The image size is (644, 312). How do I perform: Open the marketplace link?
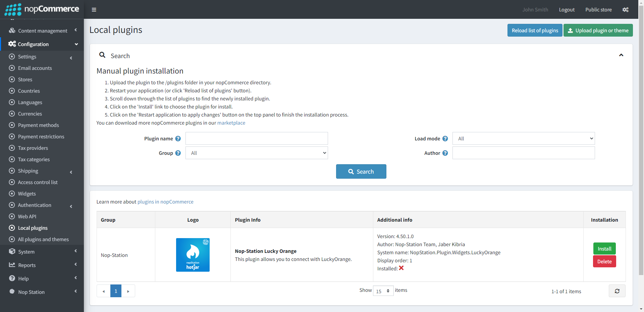[231, 123]
